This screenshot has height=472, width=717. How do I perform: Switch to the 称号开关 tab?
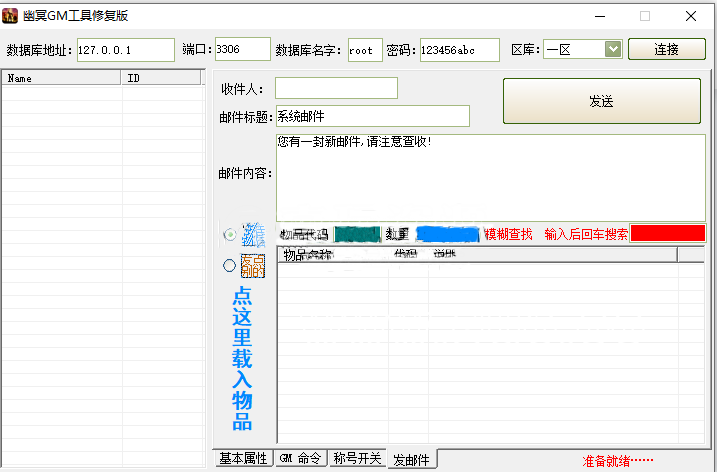pyautogui.click(x=357, y=459)
